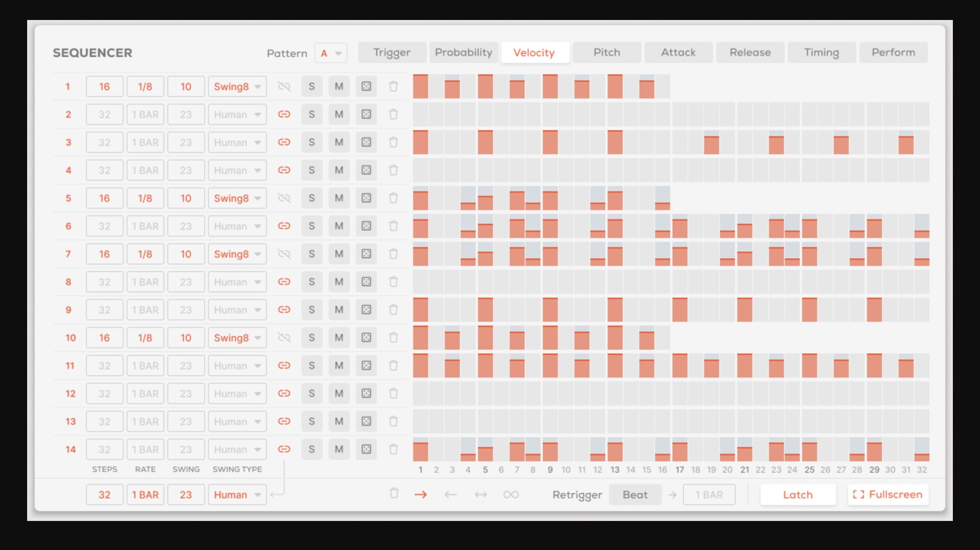The width and height of the screenshot is (980, 550).
Task: Switch to the Pitch tab
Action: click(x=607, y=53)
